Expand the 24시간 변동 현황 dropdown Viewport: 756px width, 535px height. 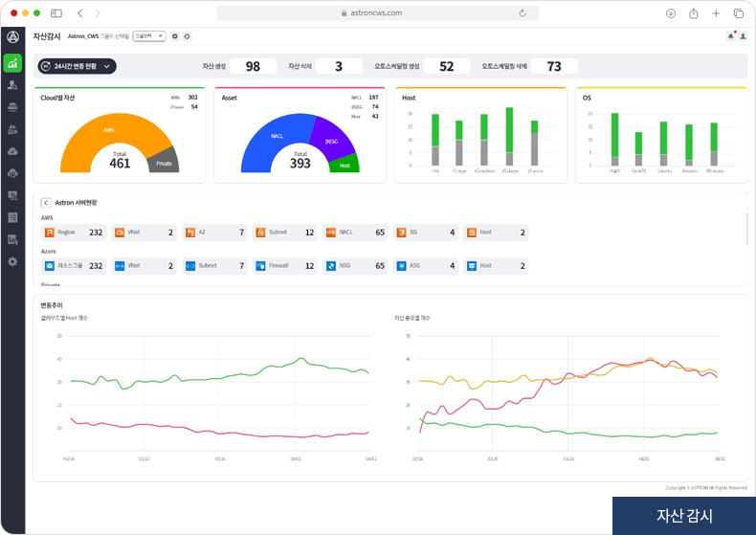[x=77, y=66]
